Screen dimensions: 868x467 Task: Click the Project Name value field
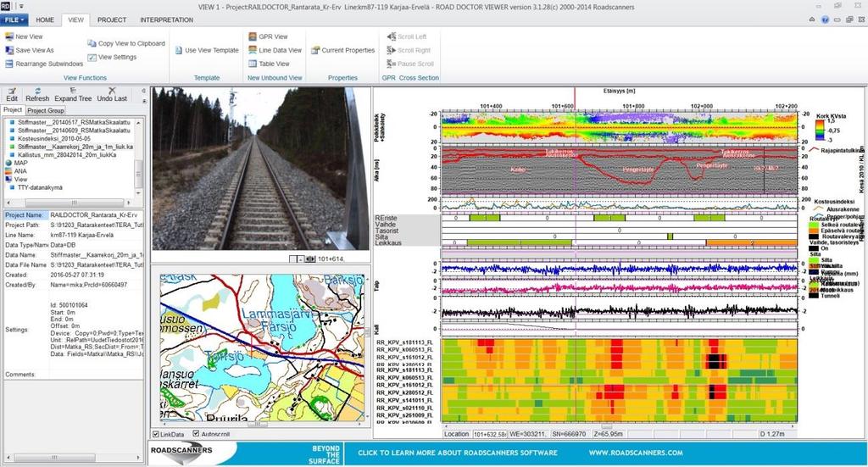[x=96, y=215]
